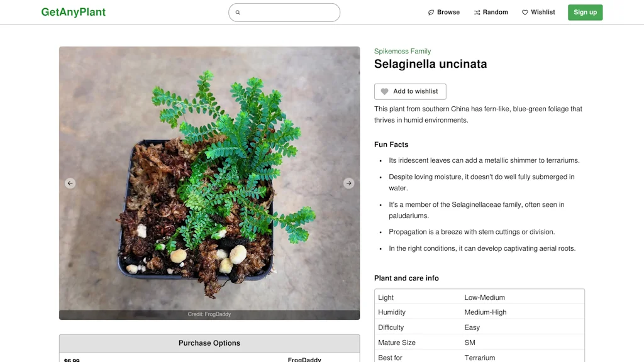Screen dimensions: 644x362
Task: Select the Random menu item
Action: click(x=491, y=12)
